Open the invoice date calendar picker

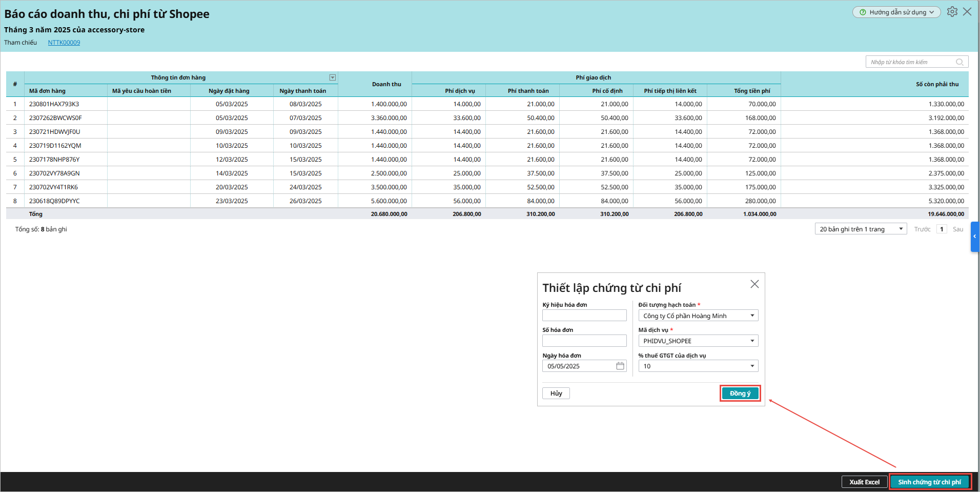(620, 366)
